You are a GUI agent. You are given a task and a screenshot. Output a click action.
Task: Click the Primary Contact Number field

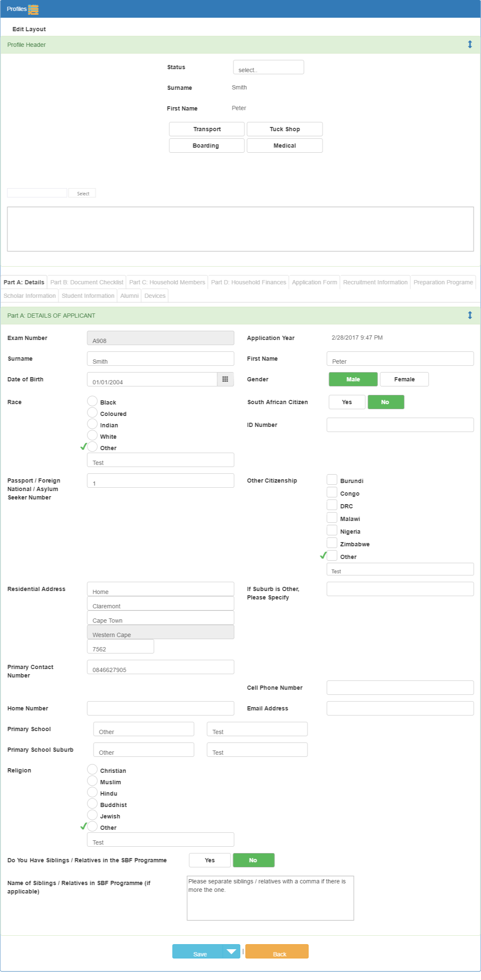[161, 667]
